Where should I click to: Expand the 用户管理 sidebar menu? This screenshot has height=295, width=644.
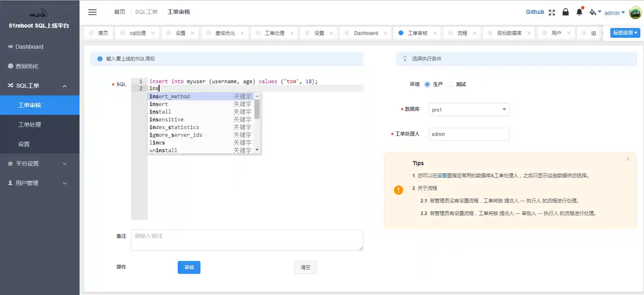coord(39,183)
